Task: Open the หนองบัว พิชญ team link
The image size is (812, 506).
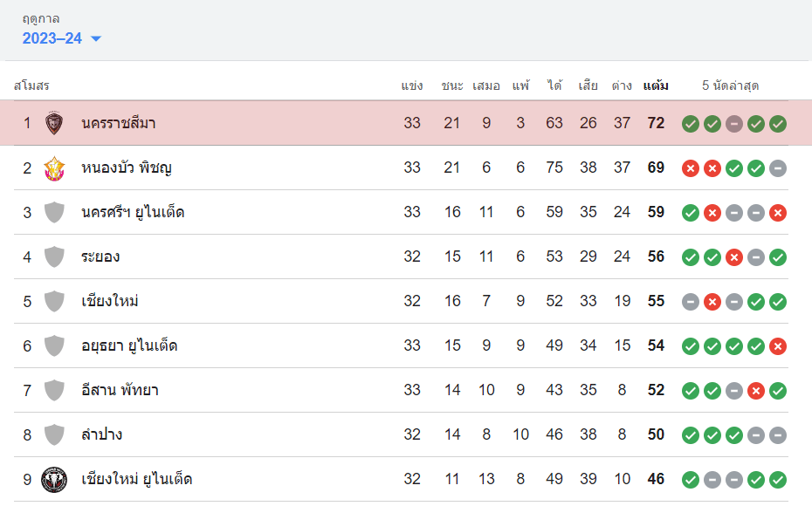Action: [125, 168]
